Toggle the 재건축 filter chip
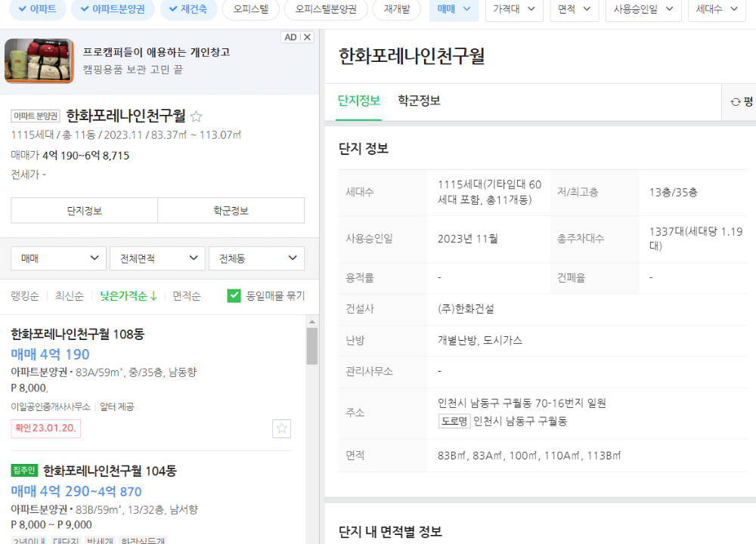Screen dimensions: 756x544 pyautogui.click(x=188, y=9)
